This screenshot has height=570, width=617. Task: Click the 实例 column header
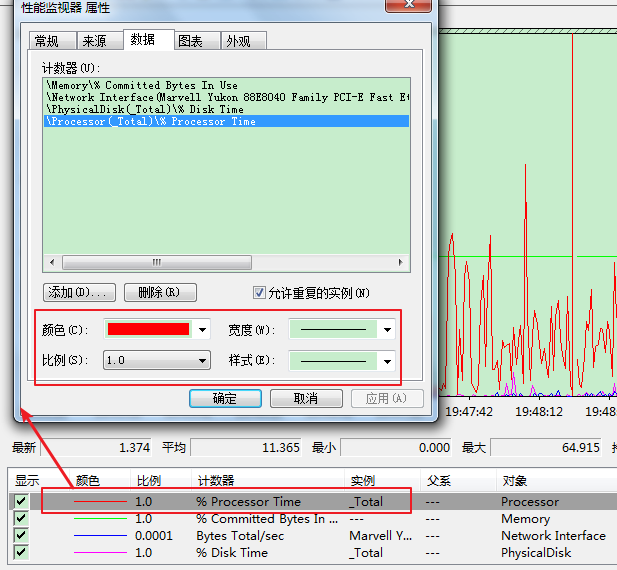pyautogui.click(x=382, y=480)
